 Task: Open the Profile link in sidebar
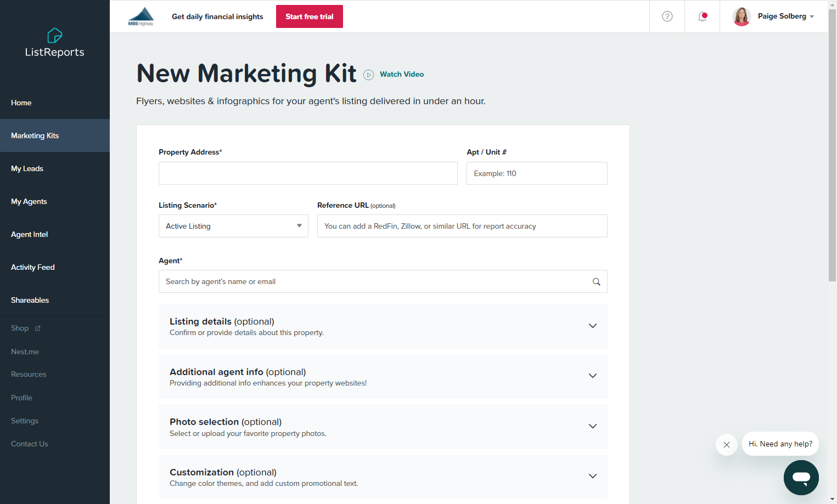(21, 398)
